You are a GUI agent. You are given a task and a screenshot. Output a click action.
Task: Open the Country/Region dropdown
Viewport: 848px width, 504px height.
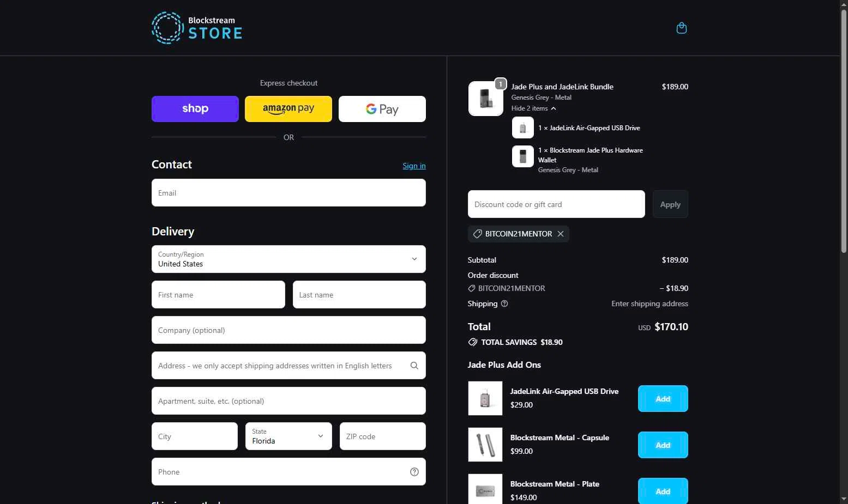click(288, 259)
